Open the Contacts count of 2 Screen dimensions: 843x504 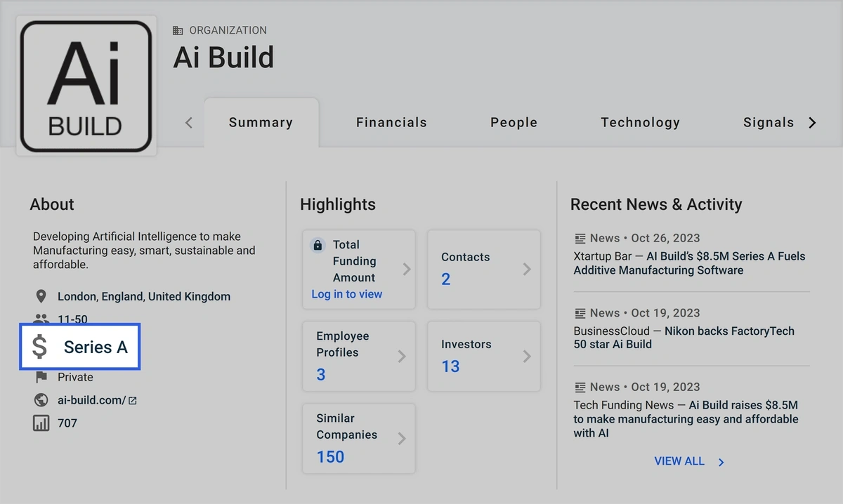(446, 279)
